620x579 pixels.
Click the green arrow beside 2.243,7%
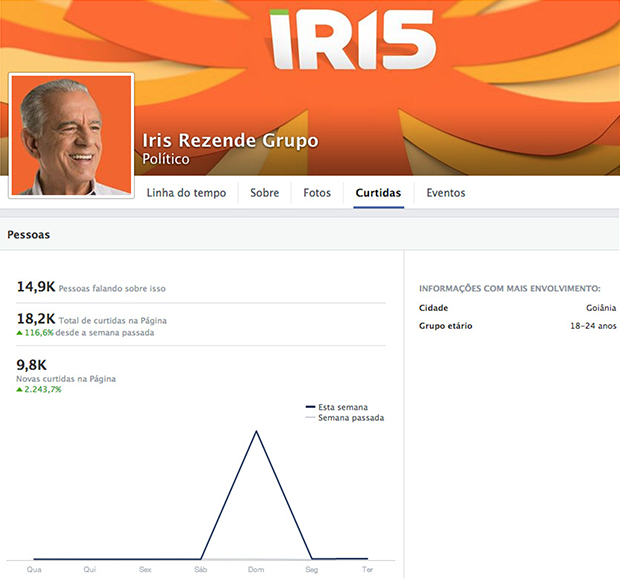click(x=19, y=390)
